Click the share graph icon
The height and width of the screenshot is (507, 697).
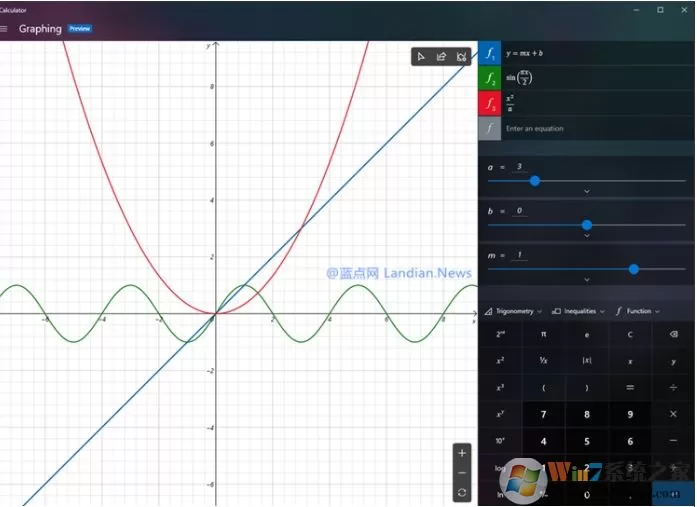coord(441,57)
